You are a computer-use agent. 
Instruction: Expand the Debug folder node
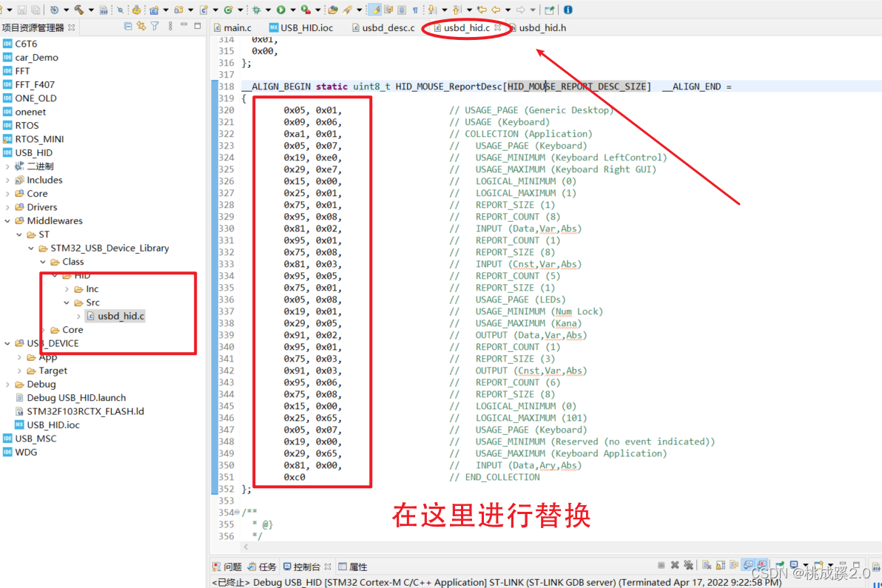(x=7, y=385)
